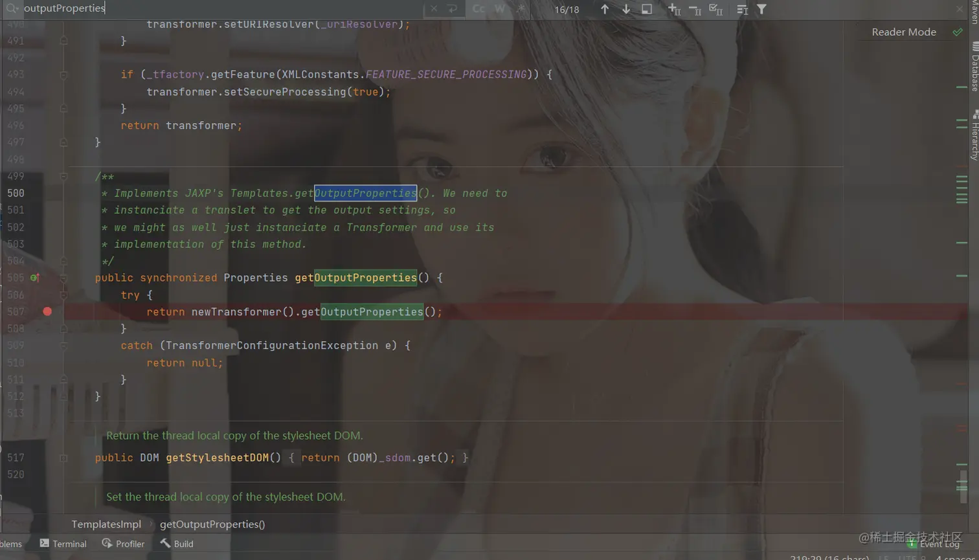The image size is (979, 560).
Task: Toggle Regex (.*) search option
Action: pos(521,9)
